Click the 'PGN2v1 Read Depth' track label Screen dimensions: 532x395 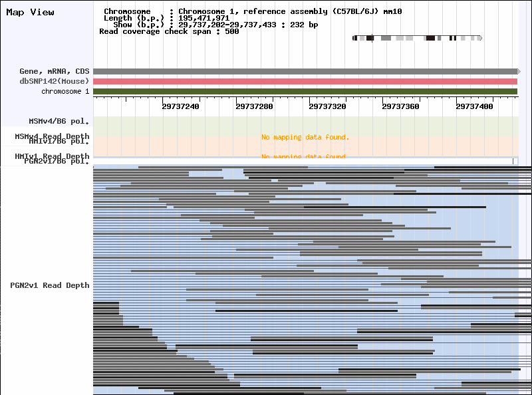tap(50, 285)
